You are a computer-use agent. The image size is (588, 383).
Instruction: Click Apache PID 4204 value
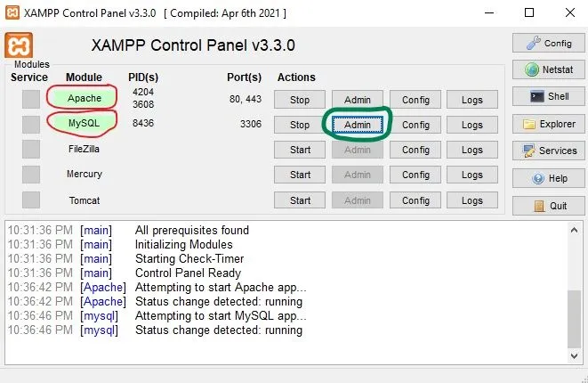click(x=143, y=92)
